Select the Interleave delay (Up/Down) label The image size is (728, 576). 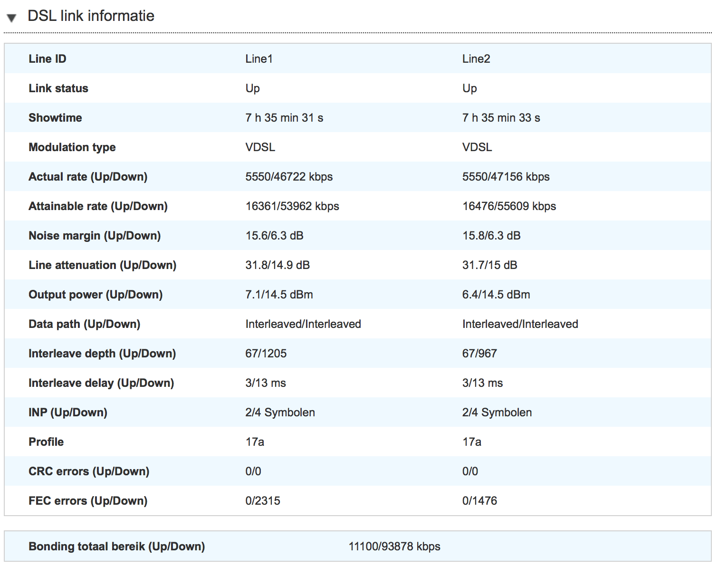(101, 383)
